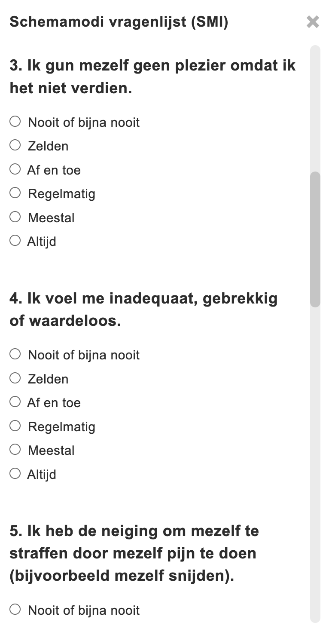Screen dimensions: 329x644
Task: Choose 'Meestal' for question 4
Action: [x=15, y=450]
